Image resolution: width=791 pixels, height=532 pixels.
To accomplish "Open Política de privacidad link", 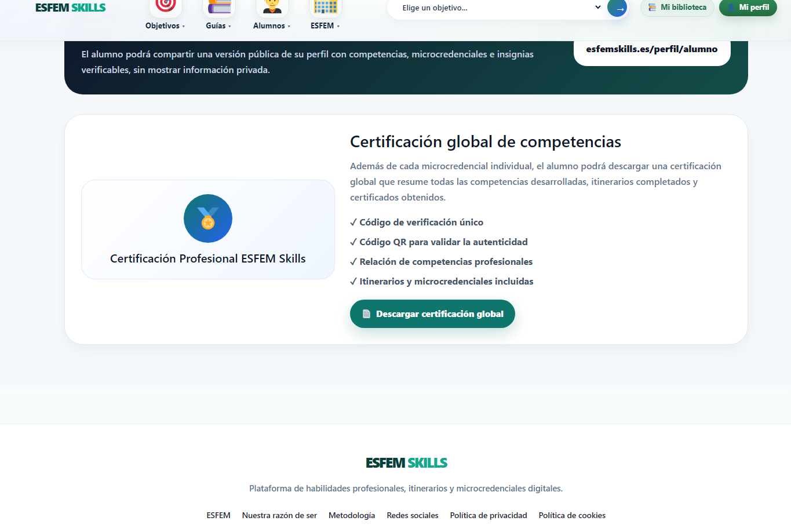I will coord(489,515).
